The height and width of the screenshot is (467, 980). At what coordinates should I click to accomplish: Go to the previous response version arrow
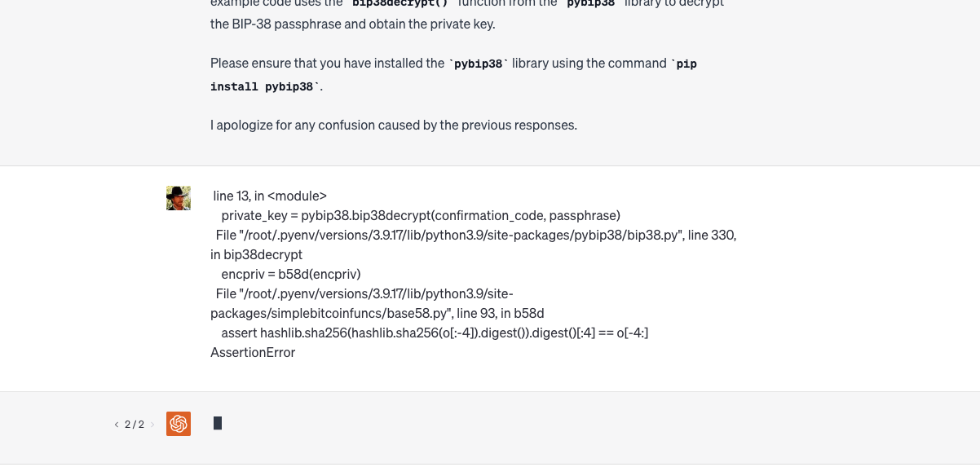pyautogui.click(x=116, y=425)
